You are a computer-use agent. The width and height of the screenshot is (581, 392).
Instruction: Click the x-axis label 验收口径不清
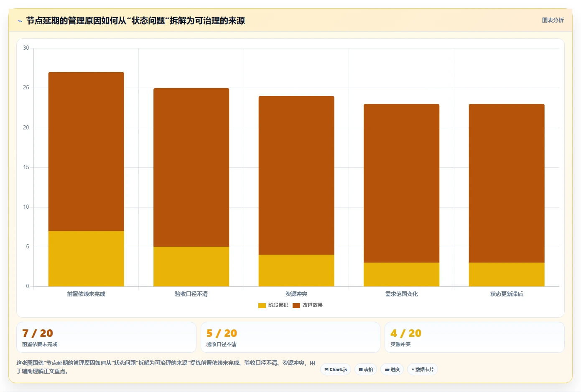pyautogui.click(x=191, y=294)
